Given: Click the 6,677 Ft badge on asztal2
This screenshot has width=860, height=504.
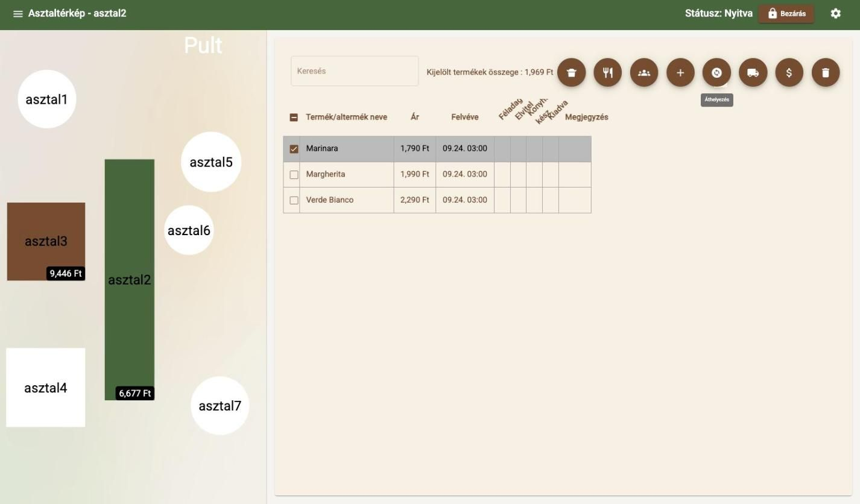Looking at the screenshot, I should tap(135, 394).
